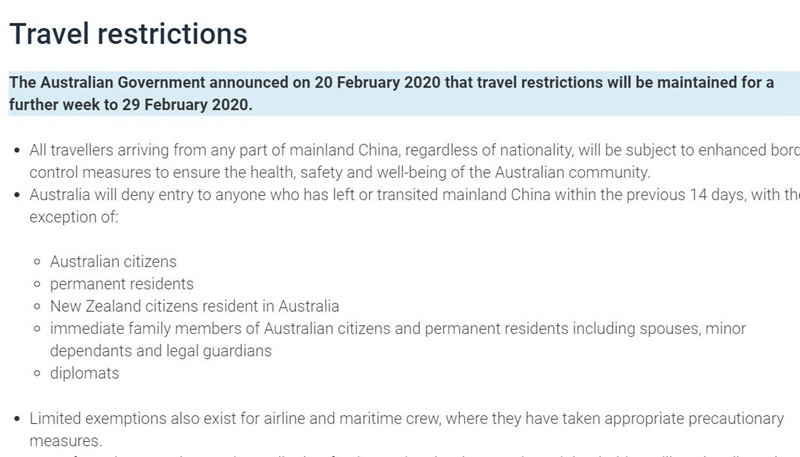Click the hollow bullet before "diplomats"
The image size is (800, 457).
[37, 374]
